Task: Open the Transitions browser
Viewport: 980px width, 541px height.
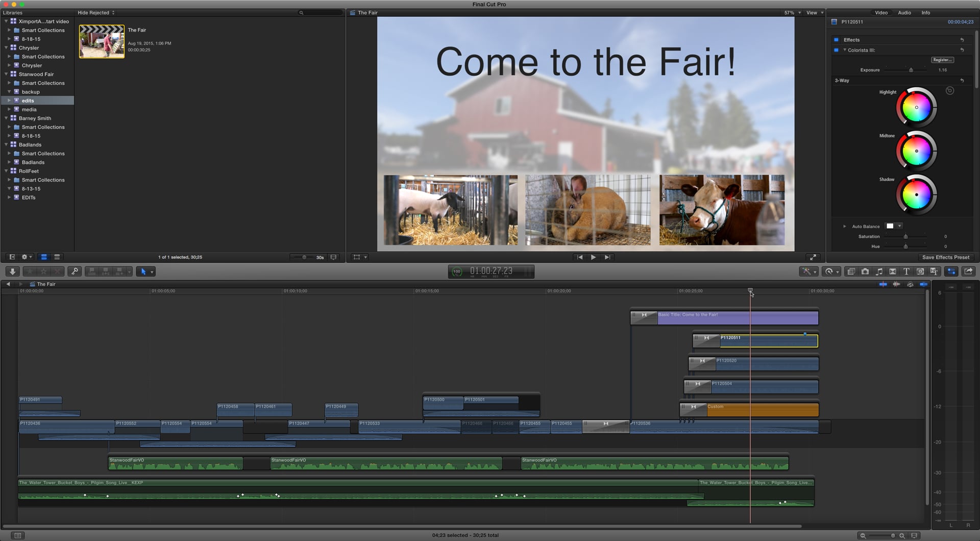Action: (893, 272)
